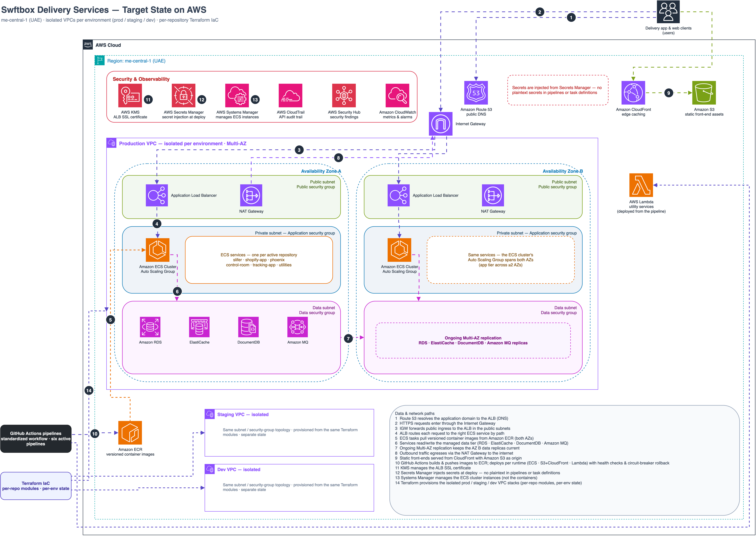Select the Zone B NAT Gateway icon
The height and width of the screenshot is (544, 756).
[493, 195]
